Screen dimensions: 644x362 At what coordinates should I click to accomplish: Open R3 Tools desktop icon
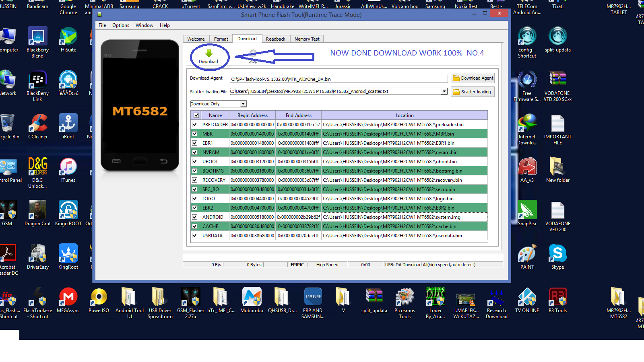[557, 300]
